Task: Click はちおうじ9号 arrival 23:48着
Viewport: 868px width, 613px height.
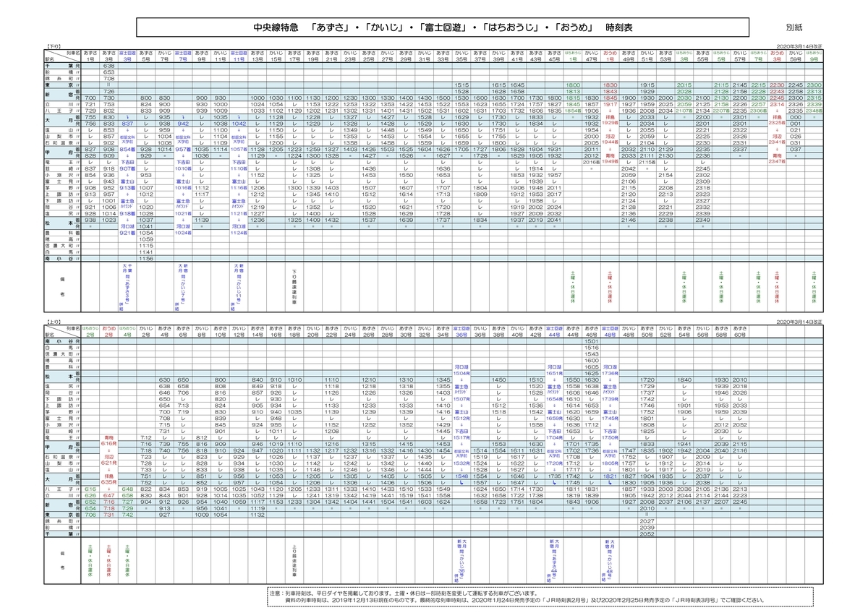Action: [815, 111]
